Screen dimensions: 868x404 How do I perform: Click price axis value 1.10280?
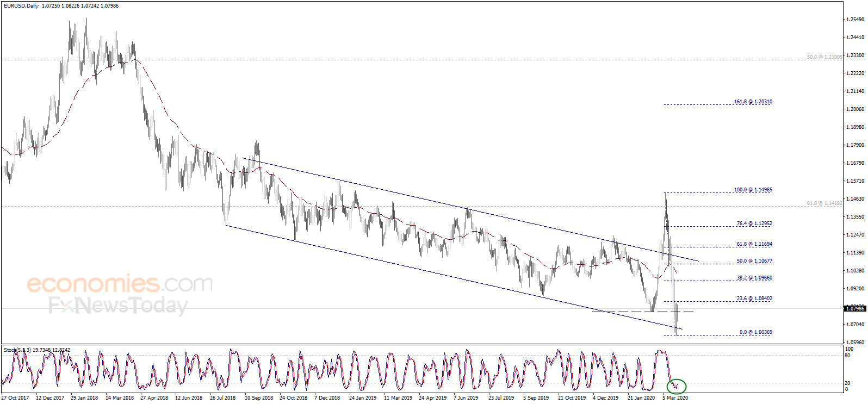[855, 271]
